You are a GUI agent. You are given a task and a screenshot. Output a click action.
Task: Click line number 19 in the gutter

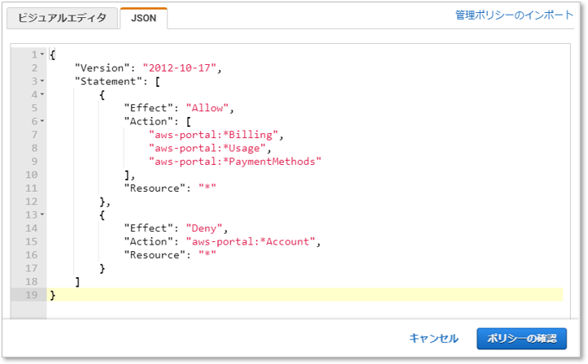tap(31, 295)
